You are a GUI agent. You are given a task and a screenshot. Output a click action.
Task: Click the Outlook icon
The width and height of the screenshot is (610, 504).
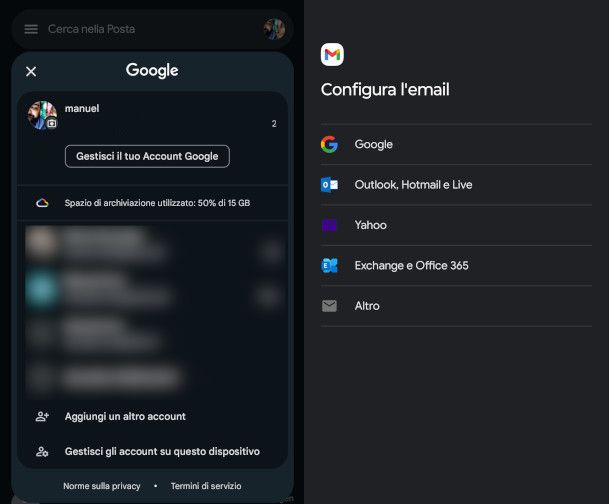tap(329, 185)
